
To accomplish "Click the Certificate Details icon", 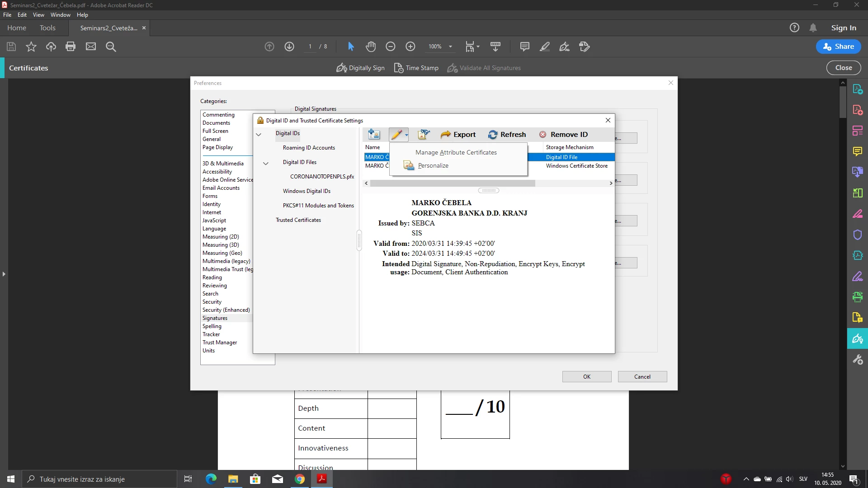I will 423,134.
